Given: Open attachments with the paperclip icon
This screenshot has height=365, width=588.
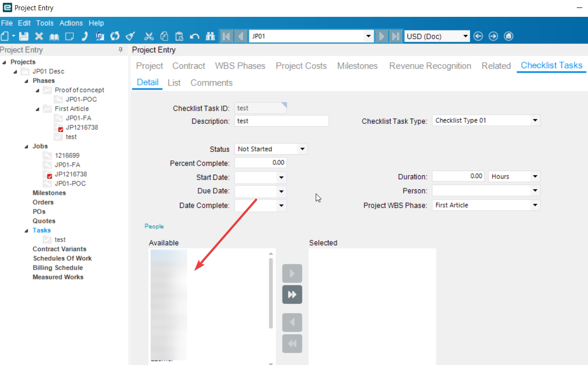Looking at the screenshot, I should click(100, 36).
